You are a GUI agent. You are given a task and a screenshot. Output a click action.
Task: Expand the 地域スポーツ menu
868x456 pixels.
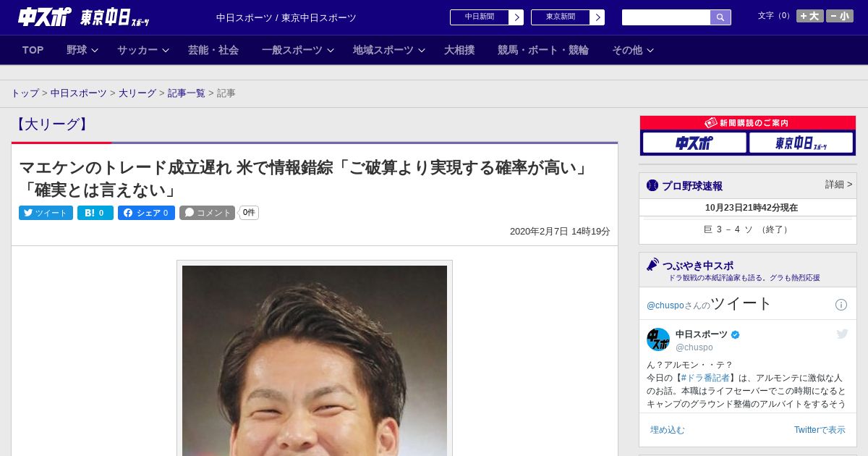point(388,50)
